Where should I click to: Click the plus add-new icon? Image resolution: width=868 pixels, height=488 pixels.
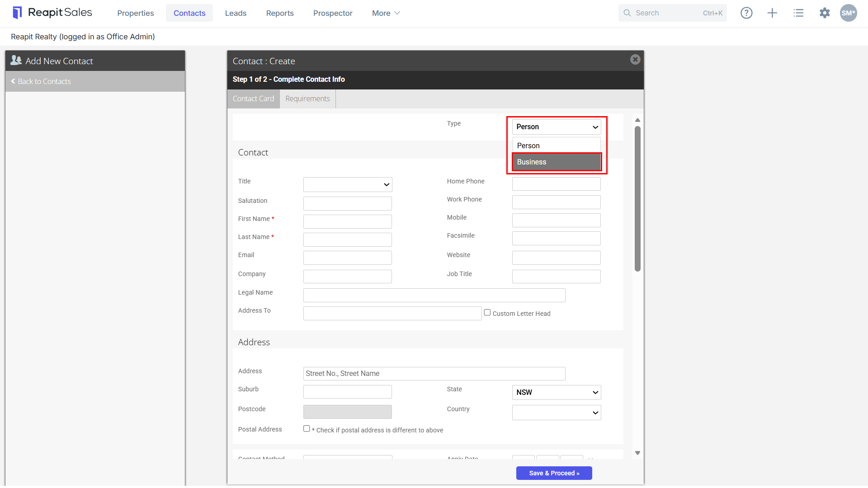(x=772, y=13)
